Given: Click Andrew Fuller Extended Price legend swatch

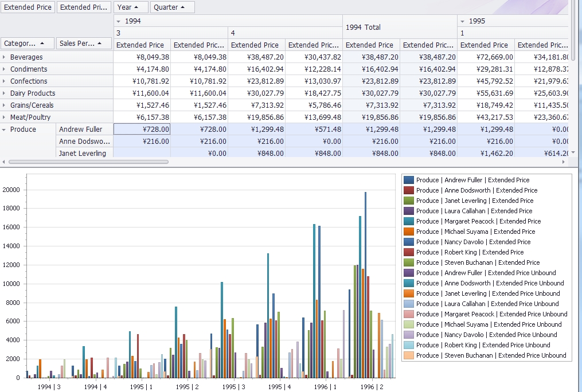Looking at the screenshot, I should pyautogui.click(x=409, y=180).
